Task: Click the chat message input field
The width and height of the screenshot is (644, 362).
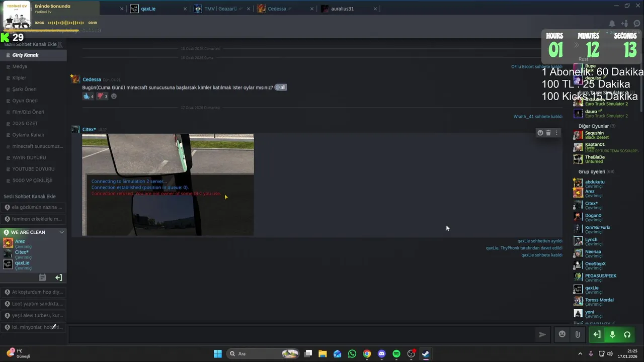Action: 302,334
